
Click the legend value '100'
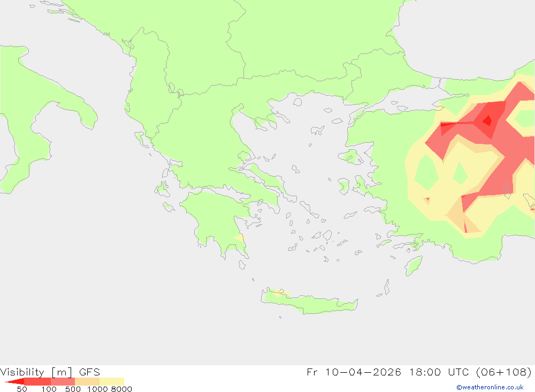tap(49, 389)
